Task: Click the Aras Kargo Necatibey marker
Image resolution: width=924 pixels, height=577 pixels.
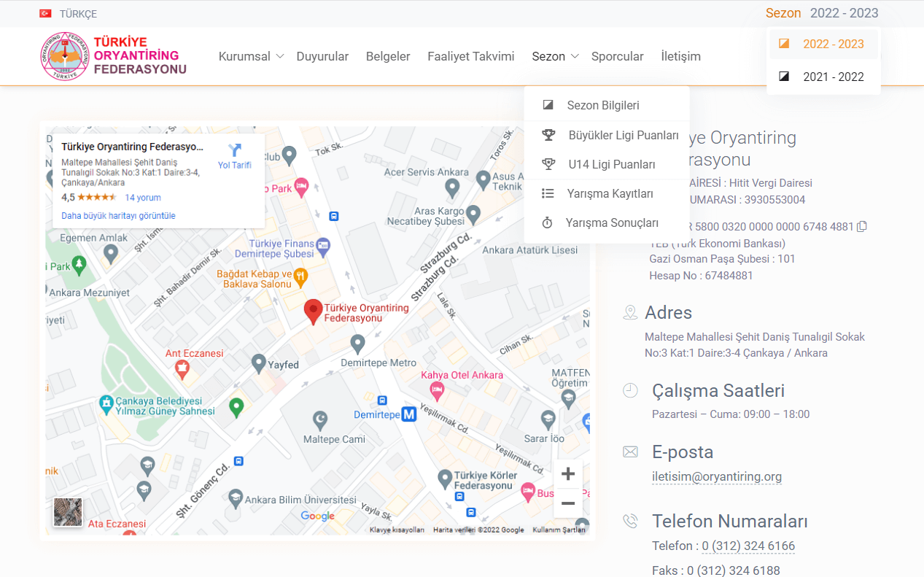Action: point(473,214)
